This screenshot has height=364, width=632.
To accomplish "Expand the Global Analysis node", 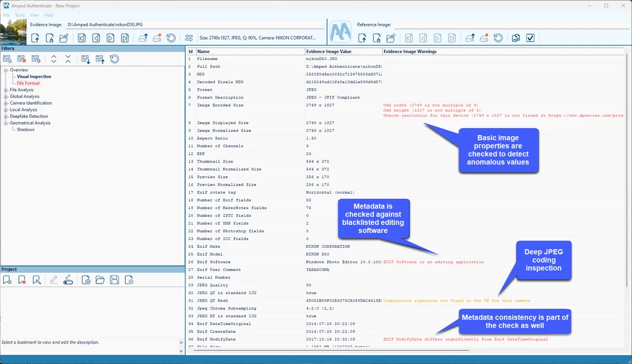I will (6, 97).
